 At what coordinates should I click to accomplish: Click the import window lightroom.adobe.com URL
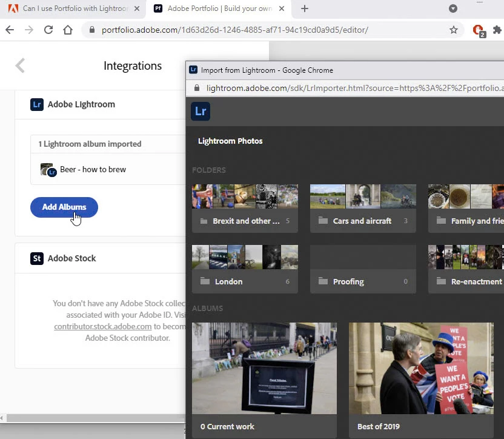click(x=355, y=88)
